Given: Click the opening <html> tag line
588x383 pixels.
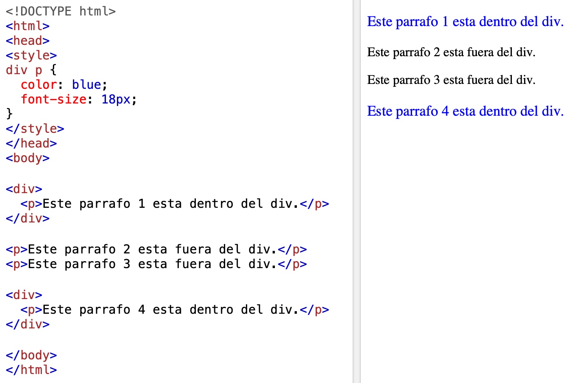Looking at the screenshot, I should pos(28,26).
